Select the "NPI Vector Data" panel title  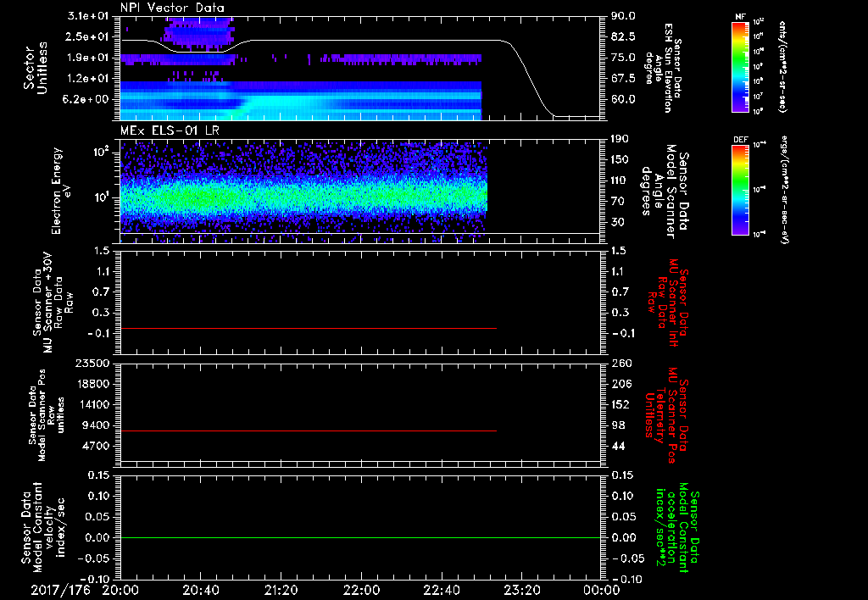[x=172, y=8]
